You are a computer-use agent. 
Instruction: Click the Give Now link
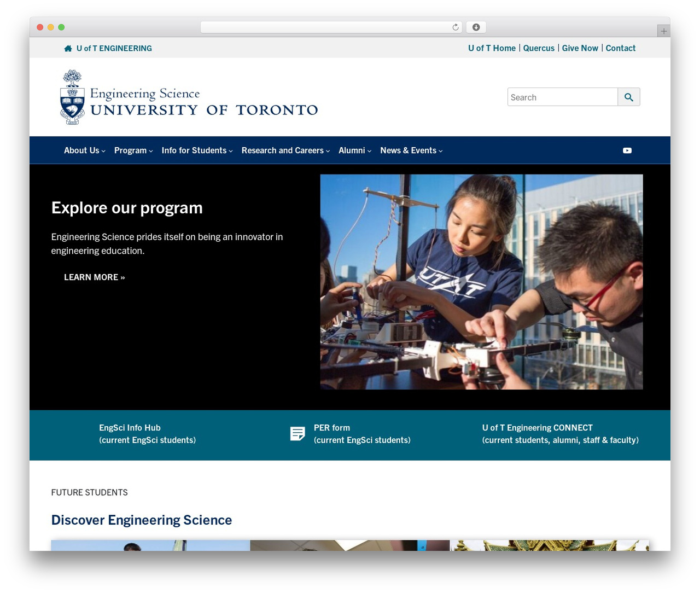point(580,48)
